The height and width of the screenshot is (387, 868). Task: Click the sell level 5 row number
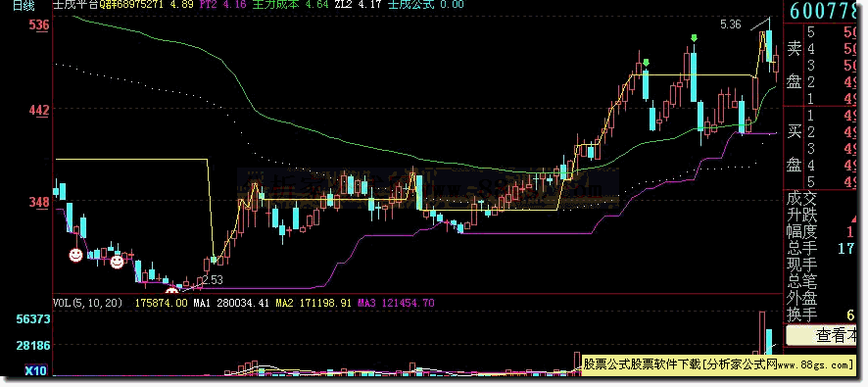pos(811,31)
